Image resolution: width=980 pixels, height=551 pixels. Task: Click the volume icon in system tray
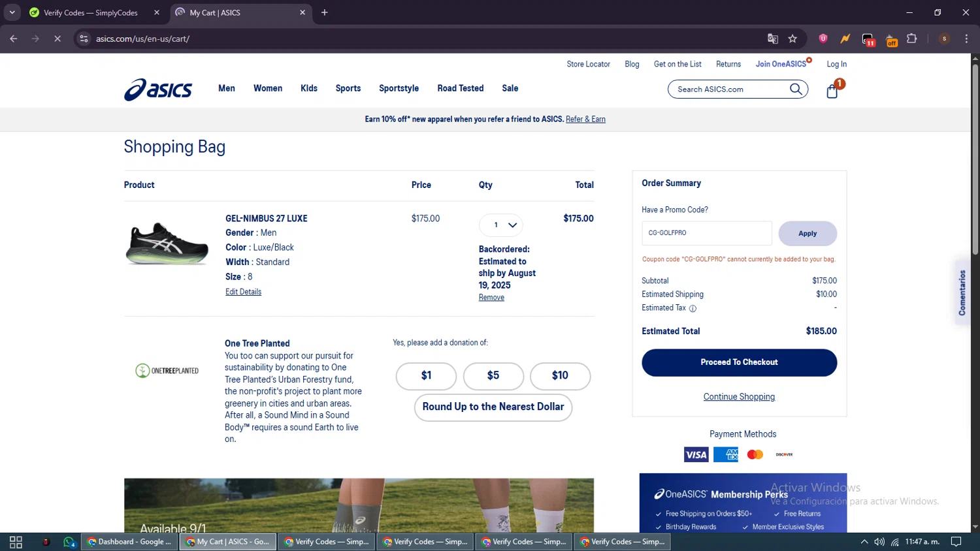(x=879, y=542)
